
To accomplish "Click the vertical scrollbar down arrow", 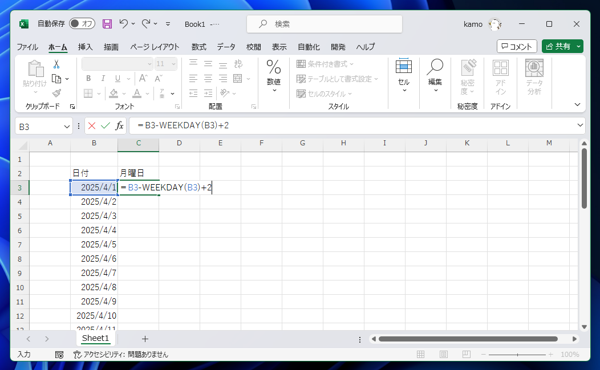I will pos(584,327).
